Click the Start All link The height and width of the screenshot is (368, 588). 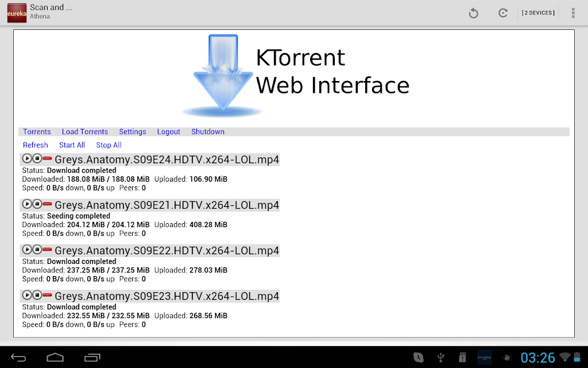coord(72,145)
